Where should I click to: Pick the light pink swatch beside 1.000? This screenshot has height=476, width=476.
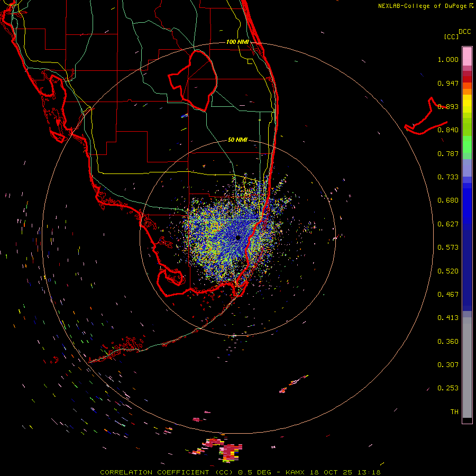[x=467, y=57]
